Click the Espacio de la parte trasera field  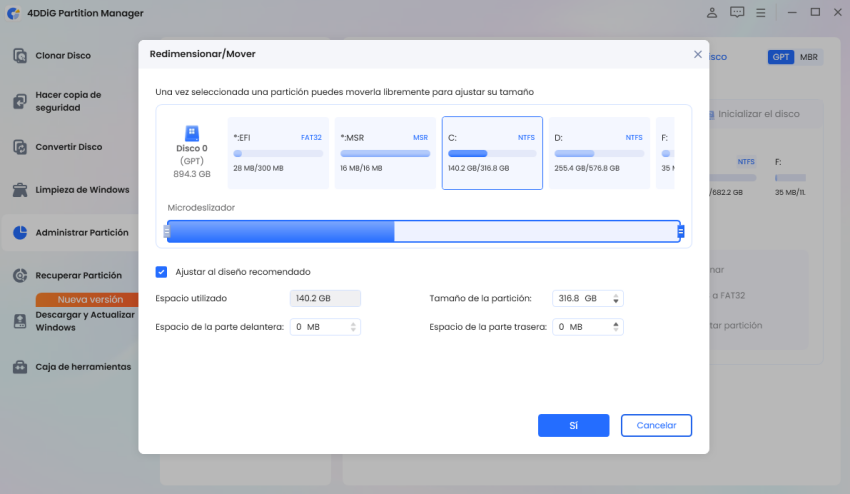588,327
